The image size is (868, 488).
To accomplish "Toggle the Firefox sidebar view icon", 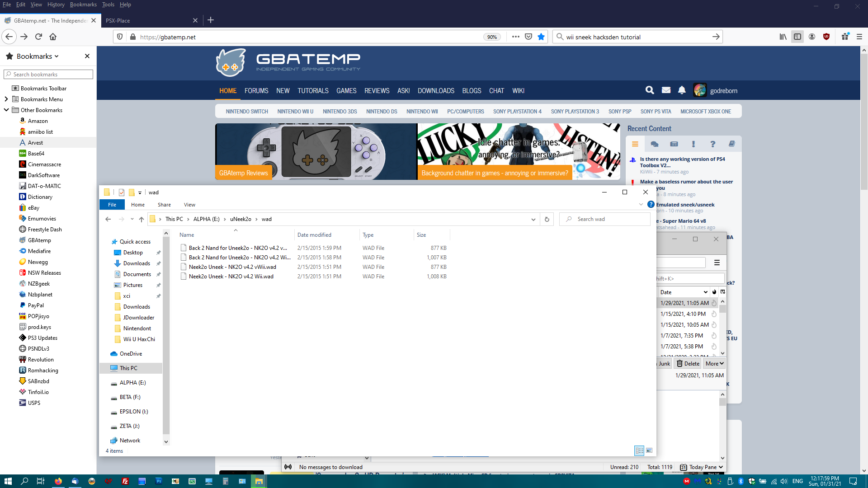I will click(x=797, y=37).
